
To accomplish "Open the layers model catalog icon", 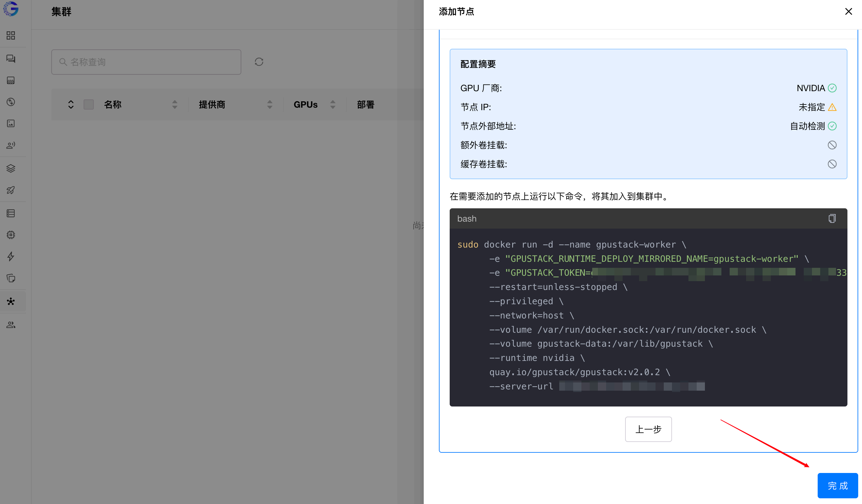I will 11,168.
